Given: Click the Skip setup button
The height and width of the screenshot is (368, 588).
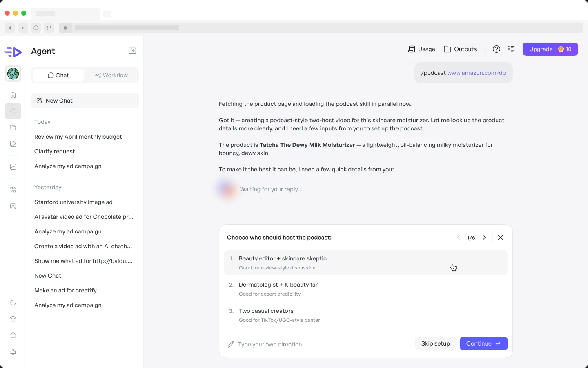Looking at the screenshot, I should [x=436, y=343].
